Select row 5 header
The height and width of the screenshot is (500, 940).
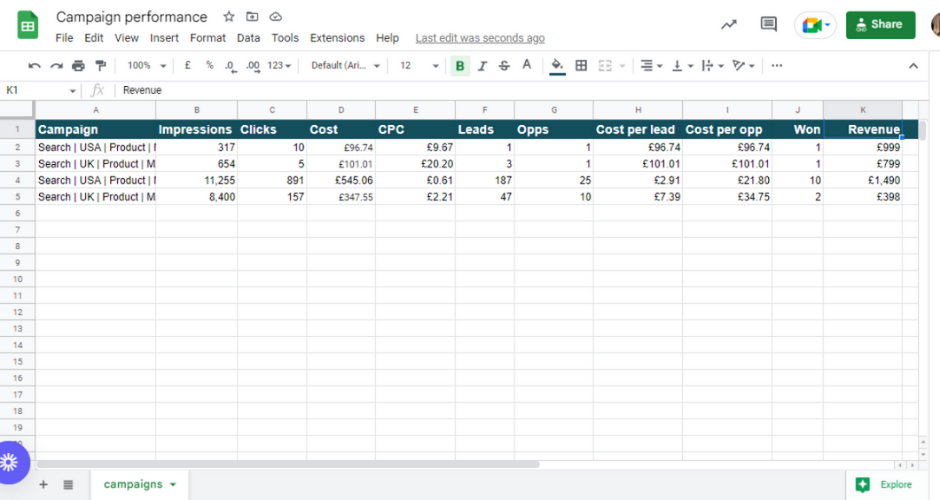17,197
